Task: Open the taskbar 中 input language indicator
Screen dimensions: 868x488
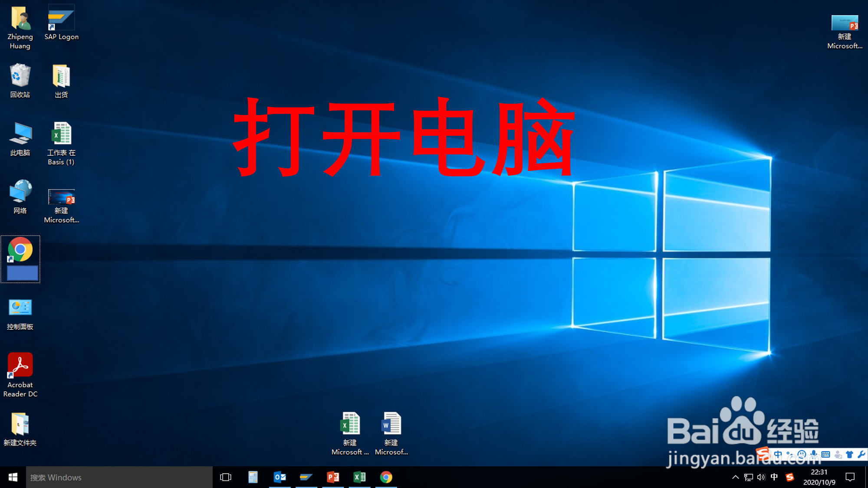Action: coord(774,477)
